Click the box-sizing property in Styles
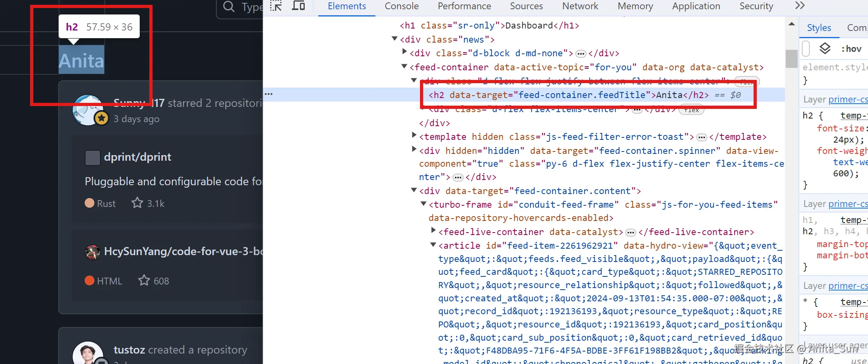 pos(842,315)
